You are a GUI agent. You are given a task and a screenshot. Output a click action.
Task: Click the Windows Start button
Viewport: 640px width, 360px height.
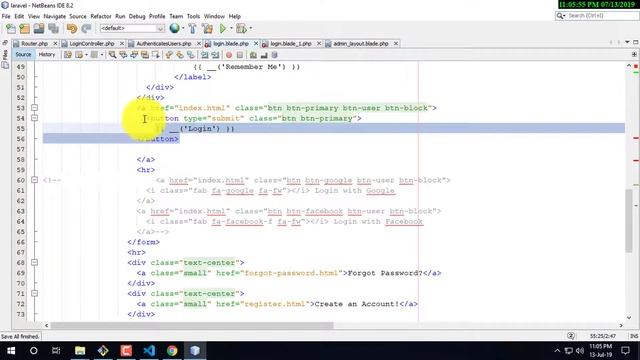pyautogui.click(x=11, y=351)
